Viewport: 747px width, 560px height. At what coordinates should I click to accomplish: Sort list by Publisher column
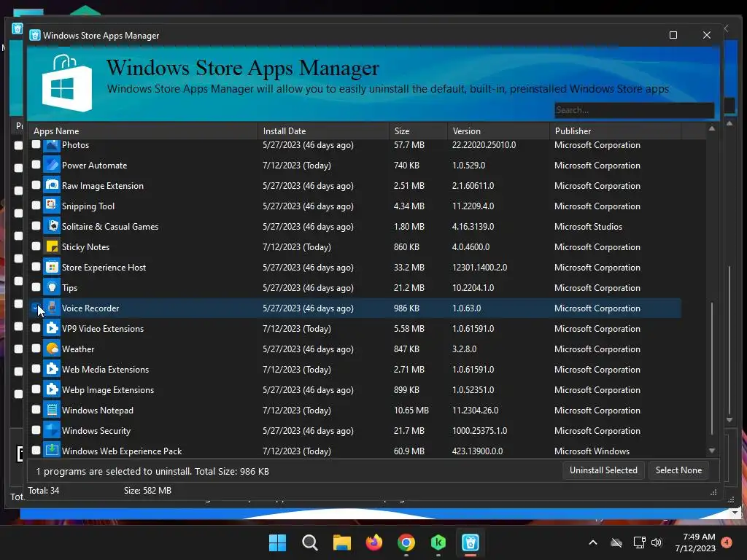[616, 131]
